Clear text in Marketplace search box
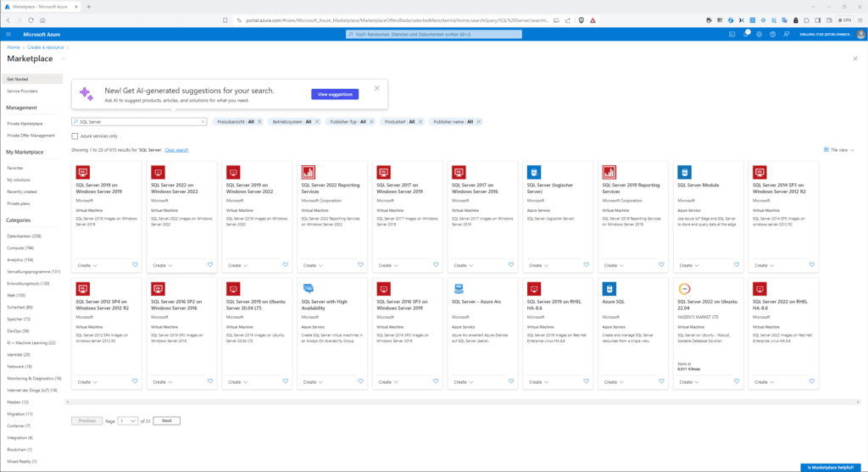The height and width of the screenshot is (472, 868). 203,122
